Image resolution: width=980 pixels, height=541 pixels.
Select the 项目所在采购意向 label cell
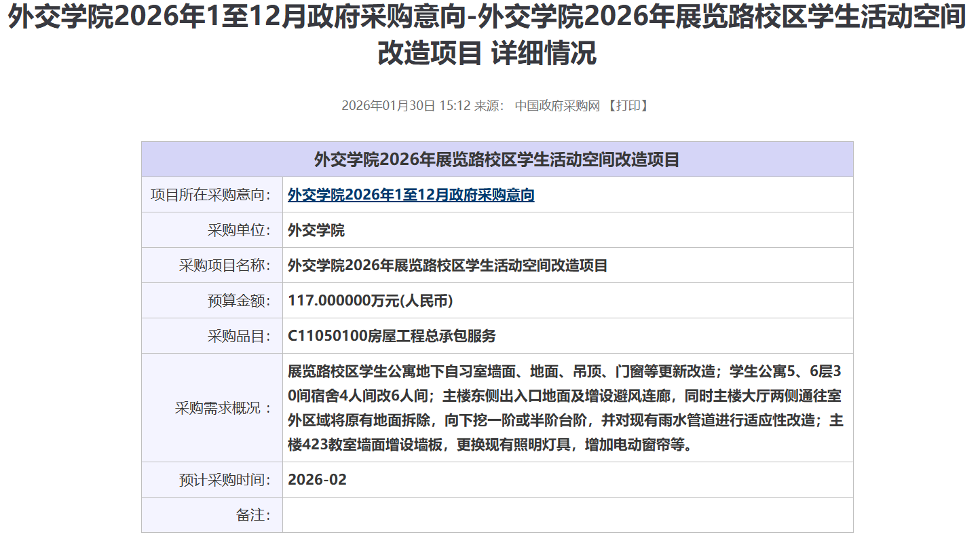(211, 195)
